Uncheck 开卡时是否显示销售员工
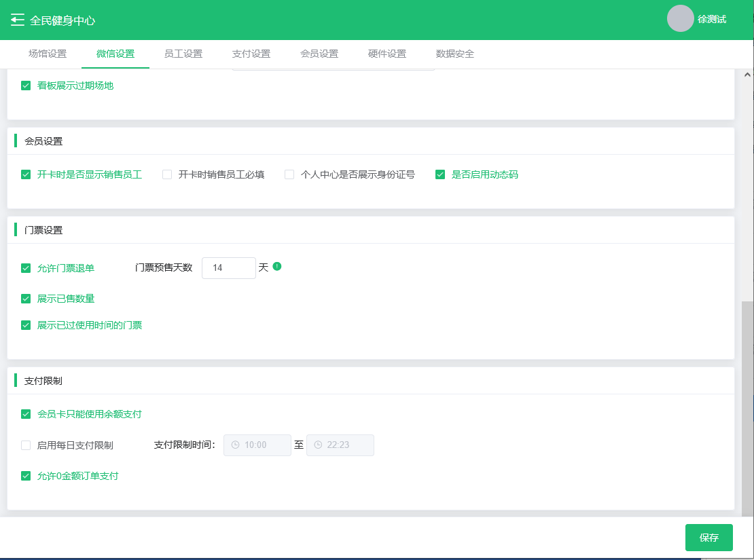This screenshot has width=754, height=560. click(26, 174)
